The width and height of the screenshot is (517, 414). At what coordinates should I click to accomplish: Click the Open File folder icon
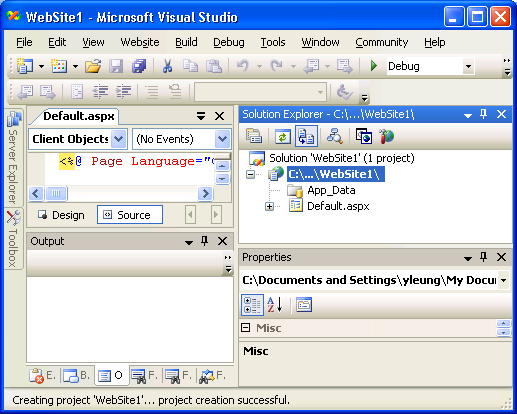tap(93, 66)
